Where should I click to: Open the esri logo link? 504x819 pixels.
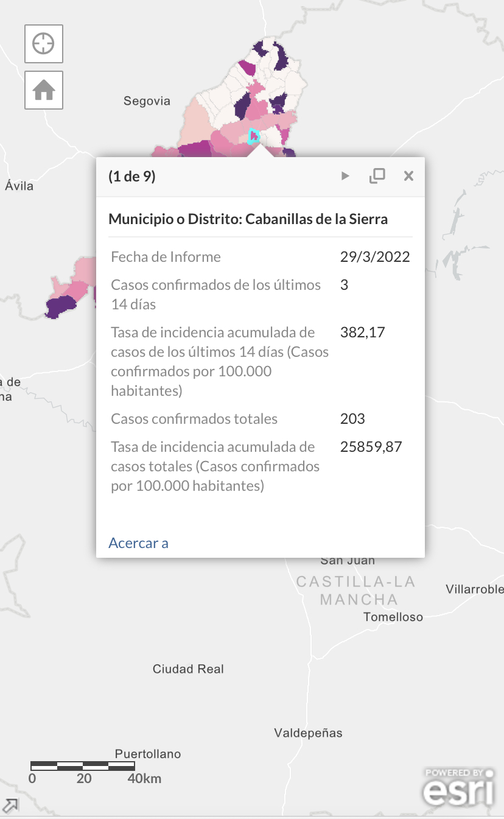point(459,787)
